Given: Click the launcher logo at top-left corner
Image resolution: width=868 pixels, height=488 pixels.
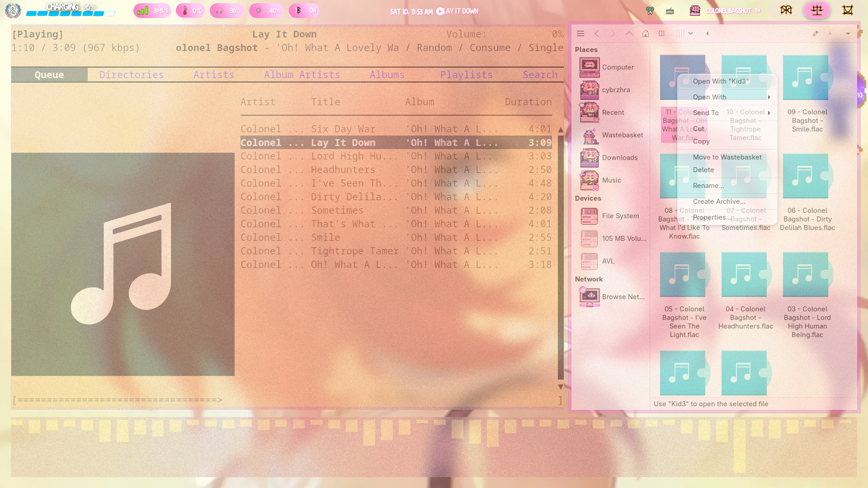Looking at the screenshot, I should point(13,10).
